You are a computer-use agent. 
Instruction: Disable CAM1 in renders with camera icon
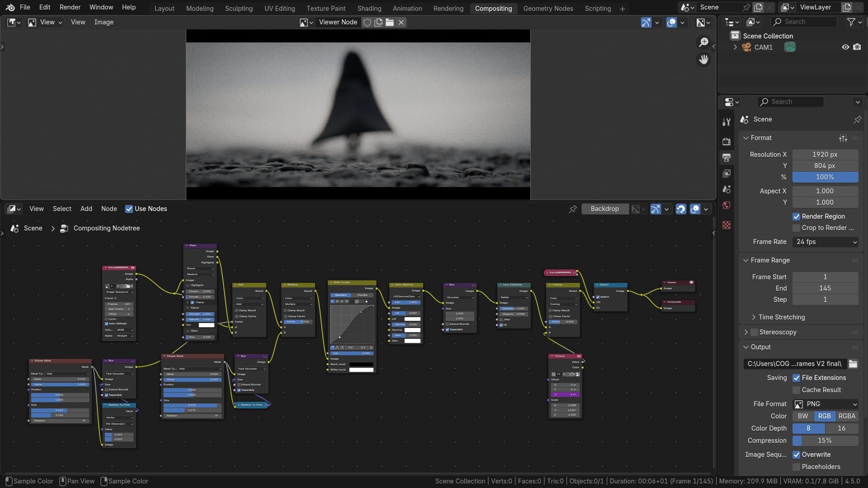click(x=857, y=47)
